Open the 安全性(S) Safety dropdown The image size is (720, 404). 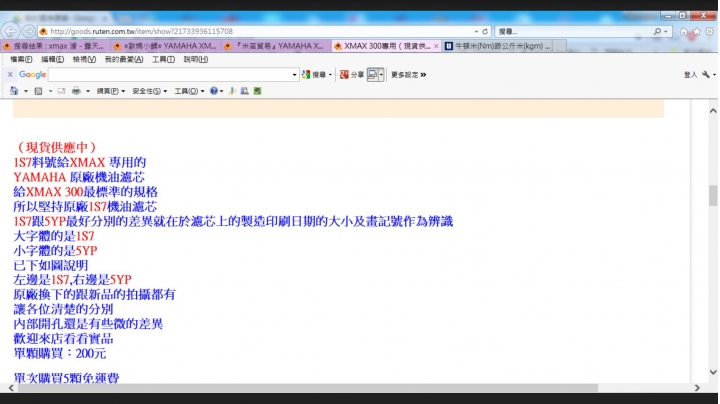(x=150, y=91)
